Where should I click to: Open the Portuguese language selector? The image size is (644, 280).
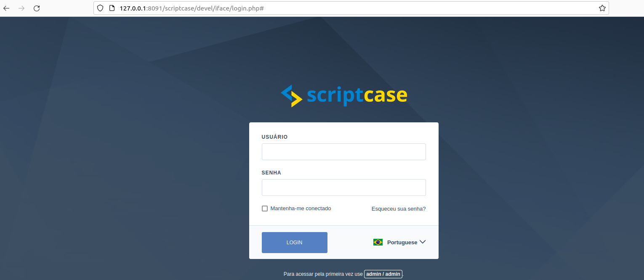[399, 242]
